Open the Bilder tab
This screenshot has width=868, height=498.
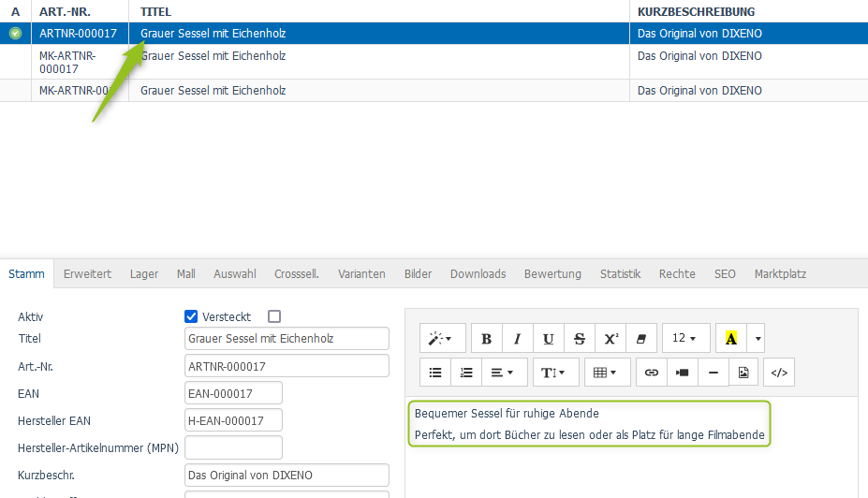[418, 274]
